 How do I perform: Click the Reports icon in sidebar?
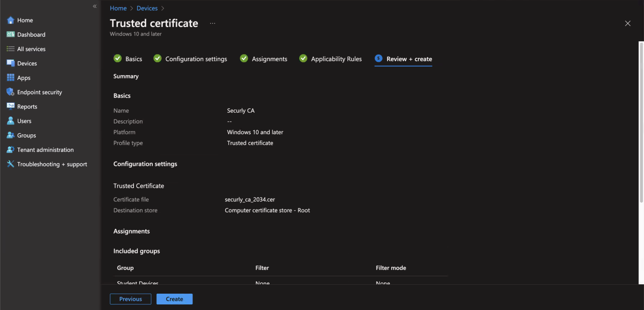[11, 106]
